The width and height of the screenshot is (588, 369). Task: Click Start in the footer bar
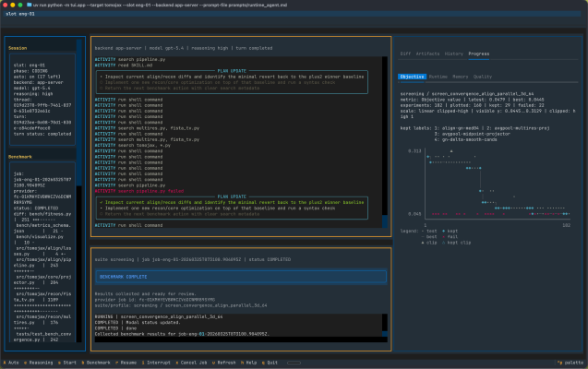tap(67, 363)
